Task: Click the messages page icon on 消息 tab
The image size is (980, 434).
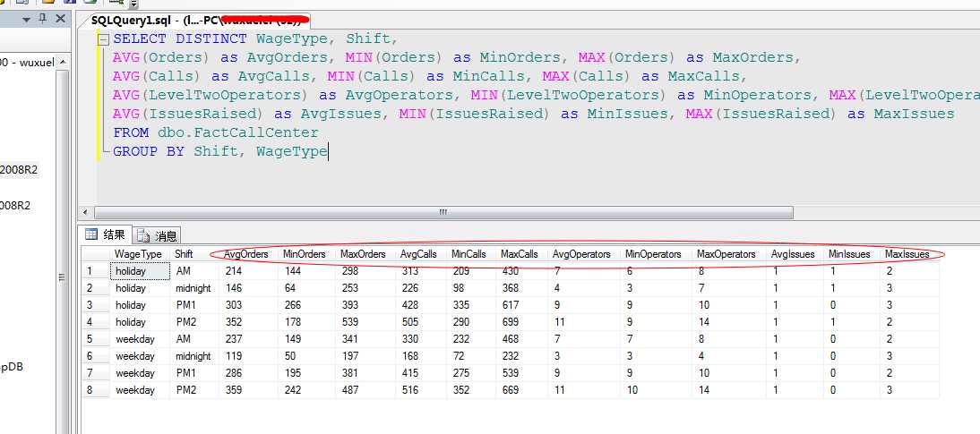Action: click(x=143, y=236)
